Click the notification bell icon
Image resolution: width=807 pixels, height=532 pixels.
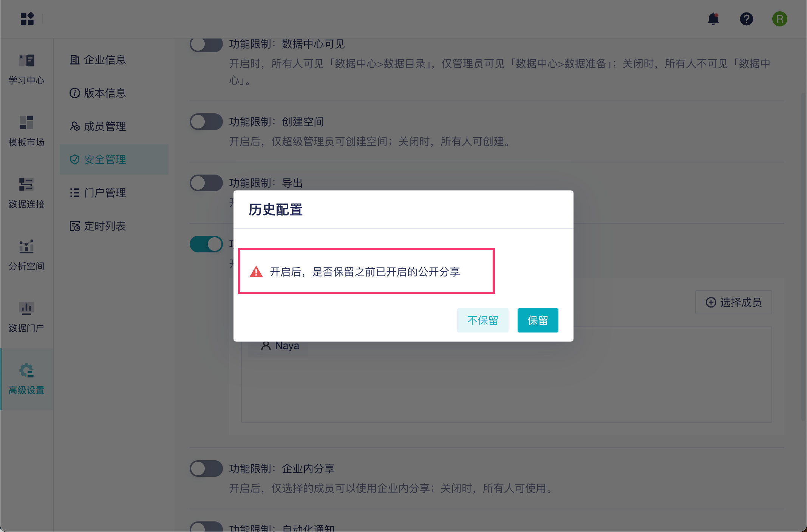pyautogui.click(x=713, y=19)
